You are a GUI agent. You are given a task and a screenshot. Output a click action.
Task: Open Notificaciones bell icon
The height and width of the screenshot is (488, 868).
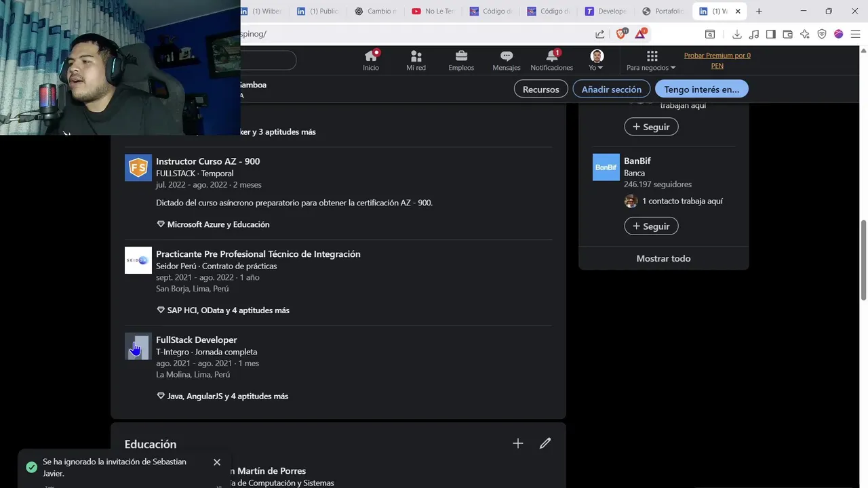(x=552, y=60)
